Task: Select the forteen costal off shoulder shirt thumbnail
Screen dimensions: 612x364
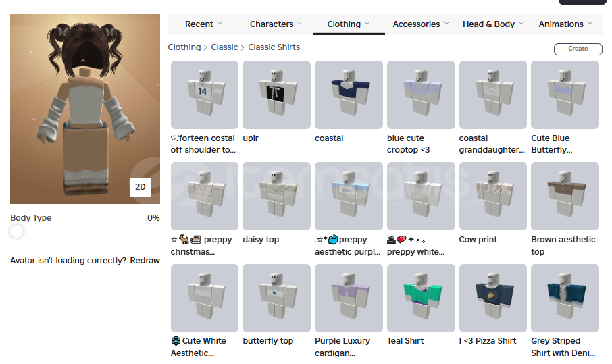Action: point(205,95)
